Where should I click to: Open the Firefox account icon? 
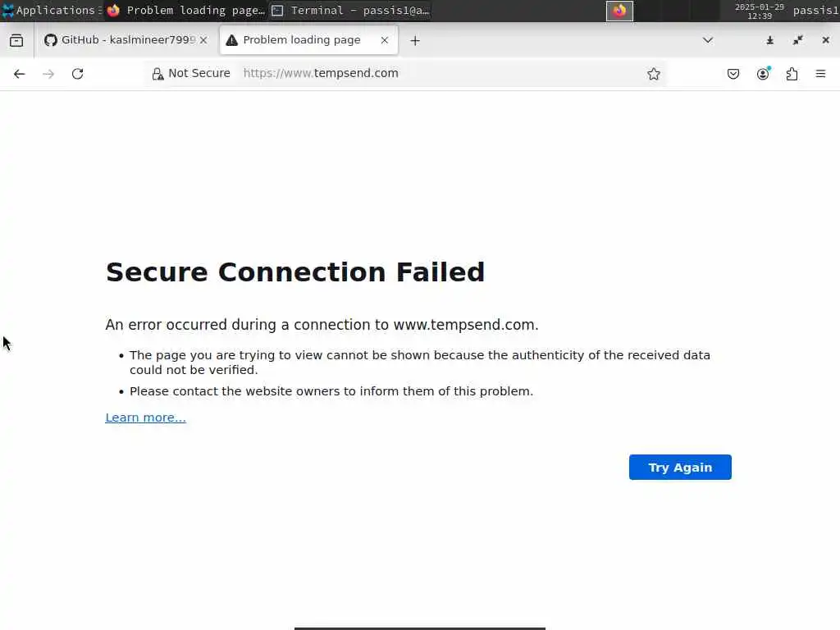[763, 74]
